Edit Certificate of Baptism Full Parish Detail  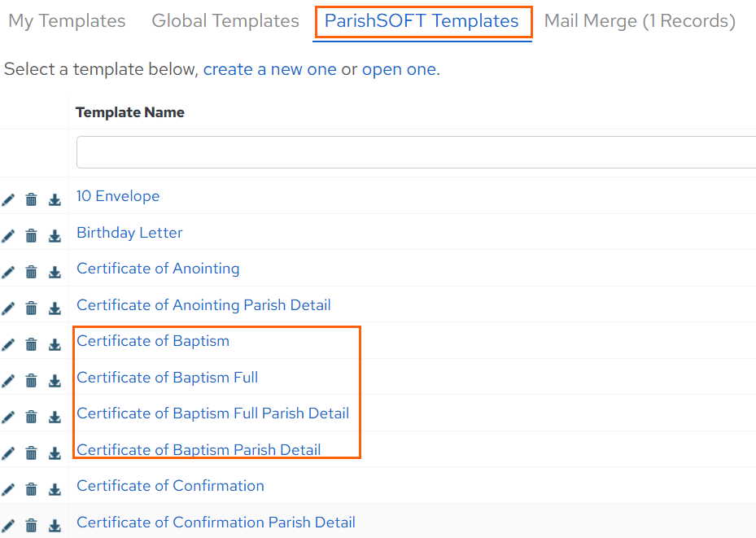(x=8, y=417)
